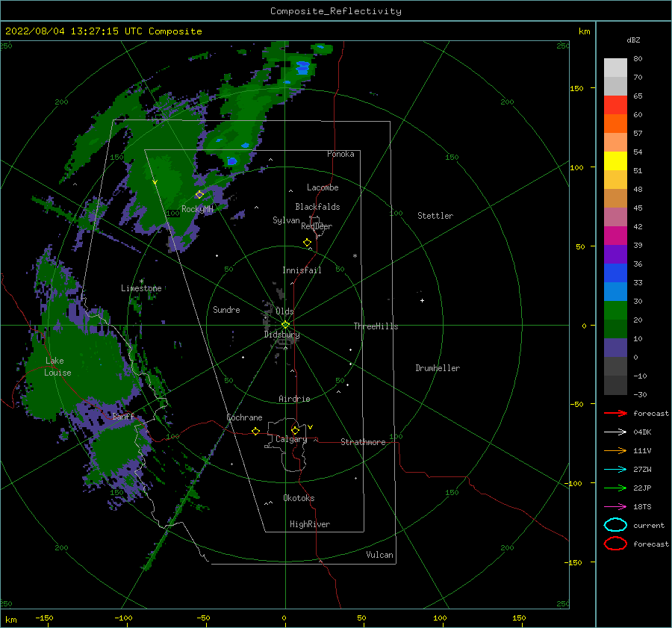This screenshot has height=628, width=672.
Task: Click the Sylvan label
Action: (x=286, y=220)
